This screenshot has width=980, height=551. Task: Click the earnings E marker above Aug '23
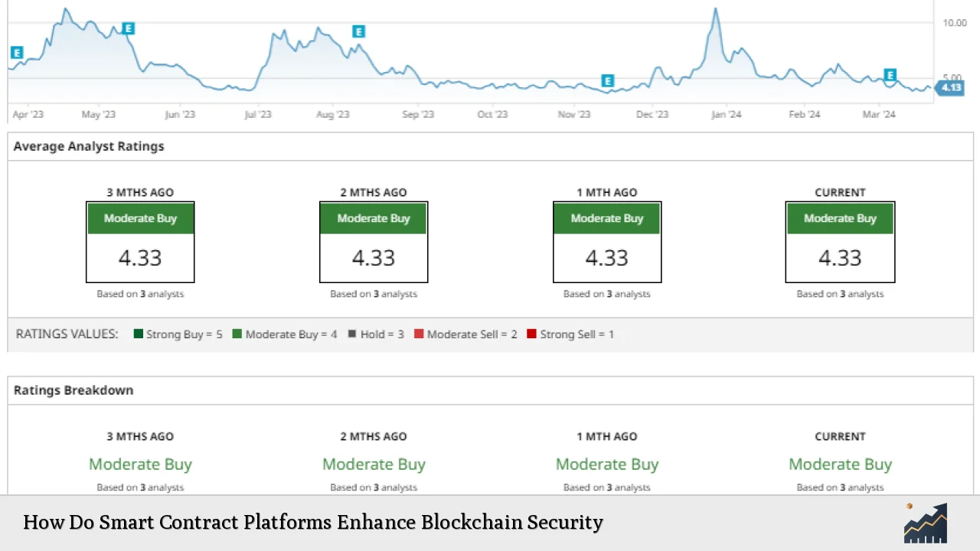coord(358,31)
